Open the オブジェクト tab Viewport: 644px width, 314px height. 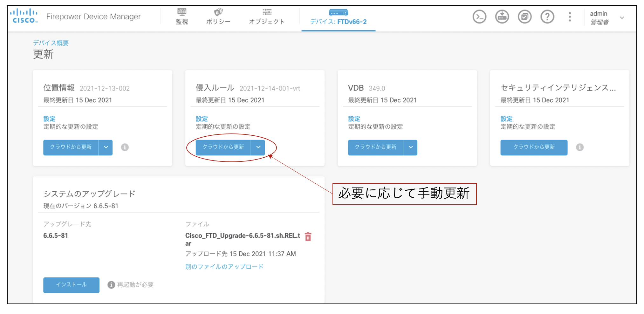(267, 17)
